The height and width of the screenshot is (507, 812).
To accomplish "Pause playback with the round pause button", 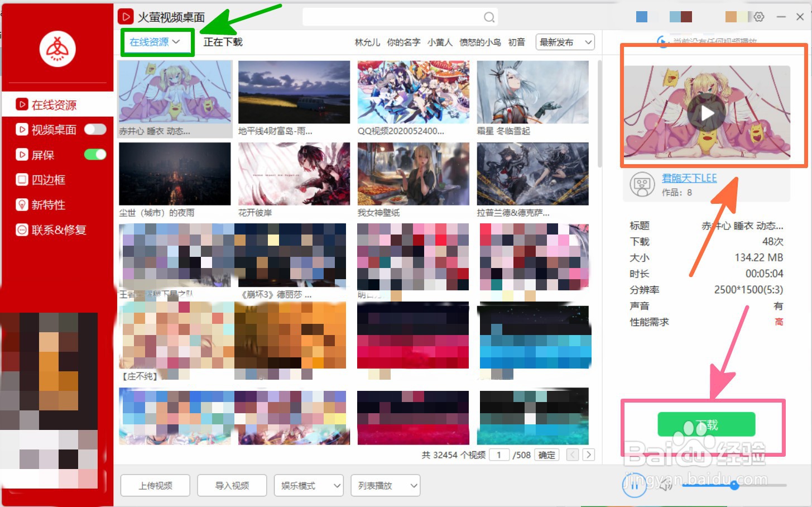I will (x=635, y=485).
